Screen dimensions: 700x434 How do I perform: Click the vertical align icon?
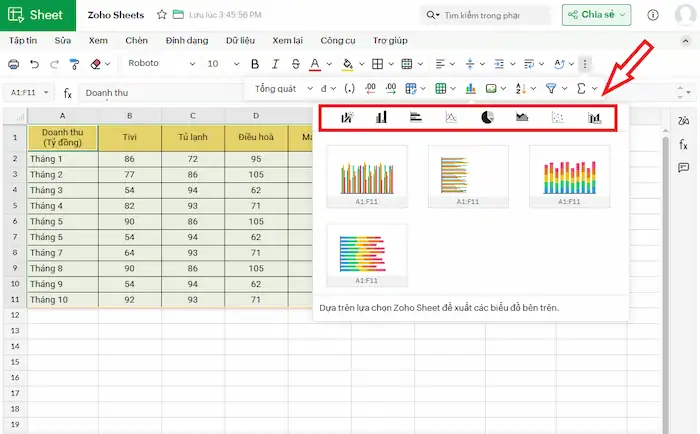470,64
